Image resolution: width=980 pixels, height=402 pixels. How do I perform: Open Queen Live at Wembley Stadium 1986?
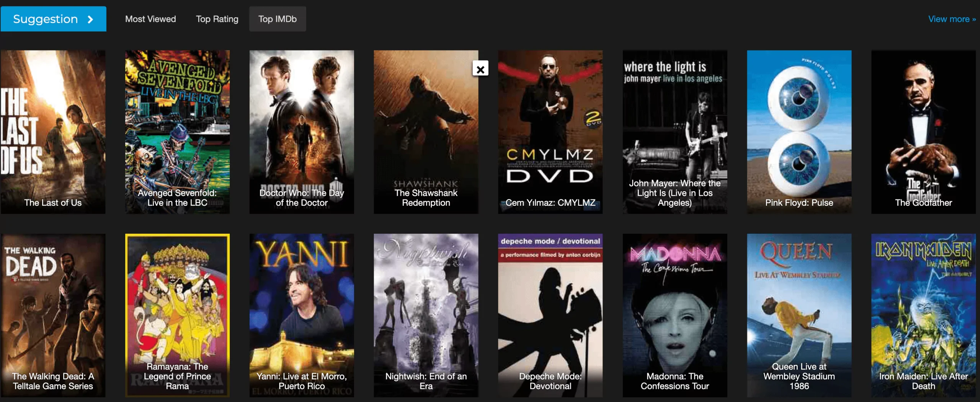pos(799,316)
